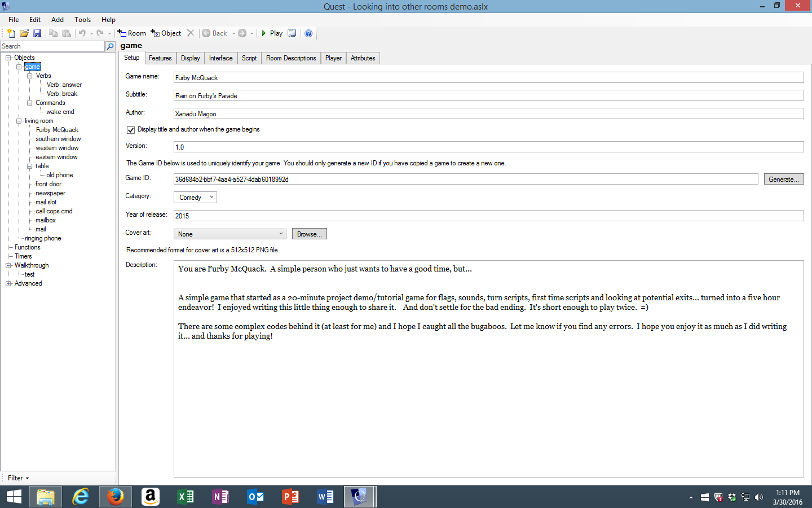Viewport: 812px width, 508px height.
Task: Open the Cover art dropdown set to None
Action: tap(282, 233)
